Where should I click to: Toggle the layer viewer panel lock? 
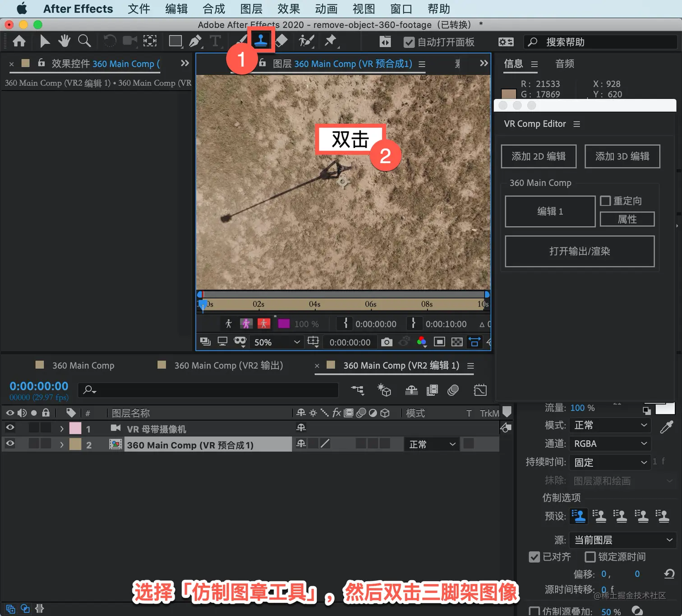[262, 63]
